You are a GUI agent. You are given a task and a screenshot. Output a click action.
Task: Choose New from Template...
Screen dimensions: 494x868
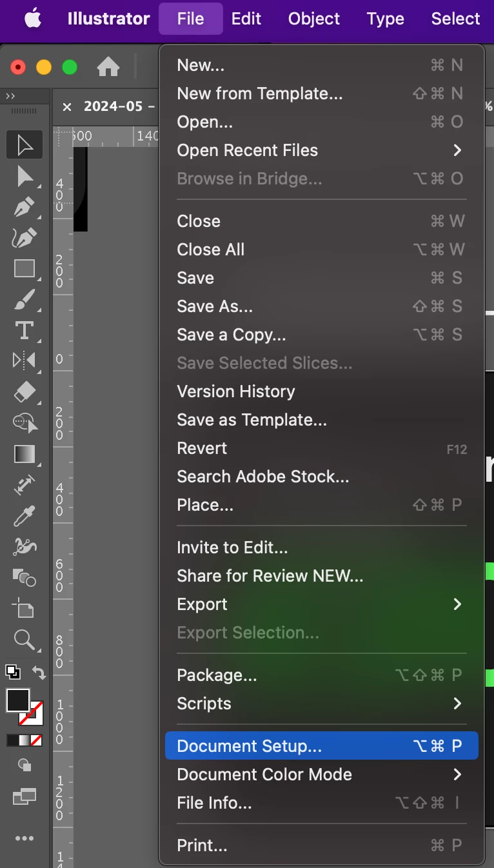pyautogui.click(x=321, y=94)
